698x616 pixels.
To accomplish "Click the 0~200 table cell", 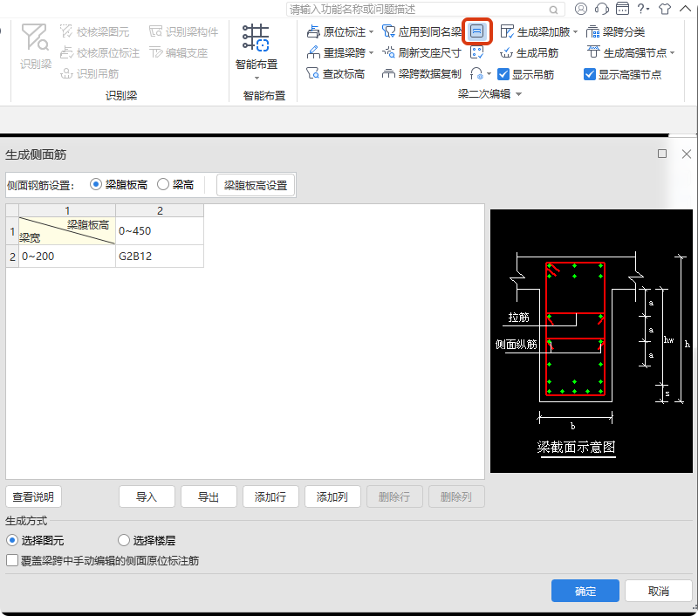I will (x=67, y=257).
